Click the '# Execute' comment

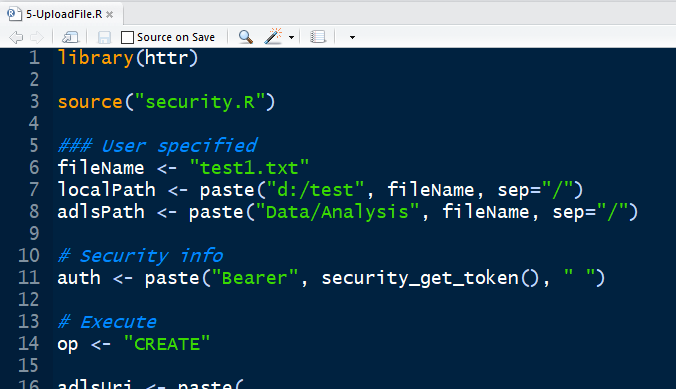(x=107, y=322)
